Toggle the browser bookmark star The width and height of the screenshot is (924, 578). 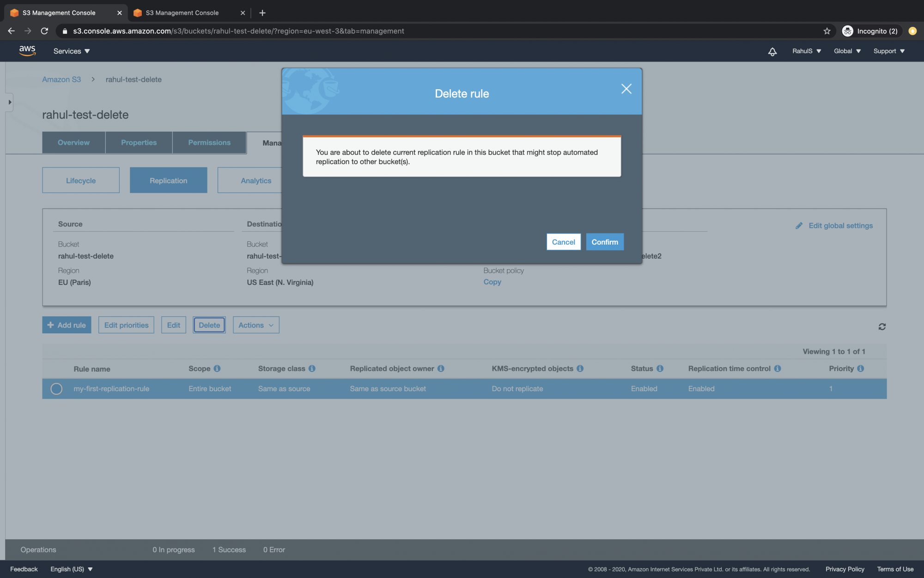tap(827, 31)
